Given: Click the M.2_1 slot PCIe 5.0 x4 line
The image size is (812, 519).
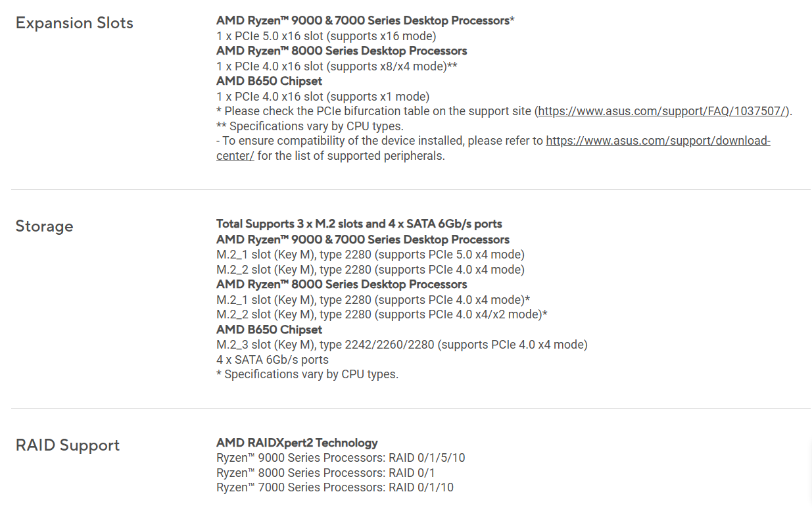Looking at the screenshot, I should tap(370, 255).
